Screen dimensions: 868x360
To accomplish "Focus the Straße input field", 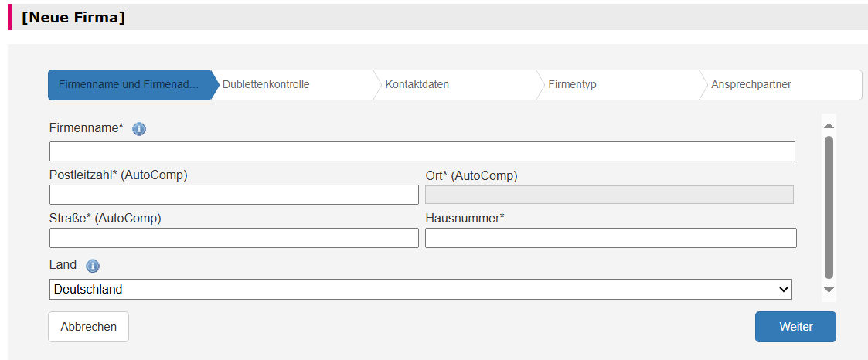I will coord(234,238).
